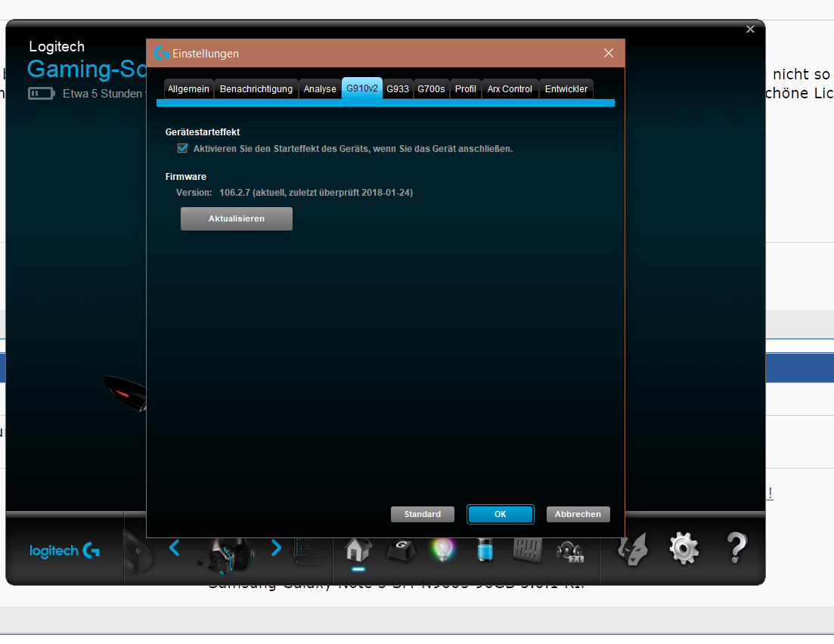Switch to Profil tab
Screen dimensions: 834x644
[x=466, y=88]
